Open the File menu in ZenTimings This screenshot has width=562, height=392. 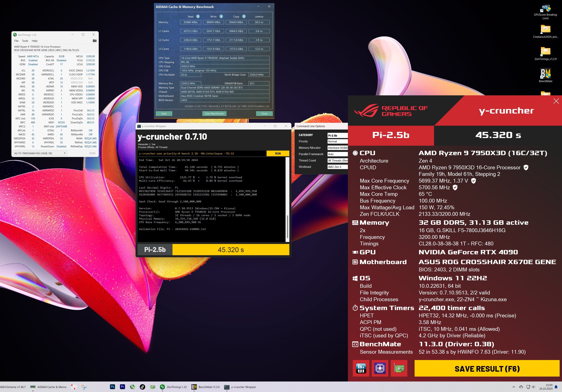16,41
